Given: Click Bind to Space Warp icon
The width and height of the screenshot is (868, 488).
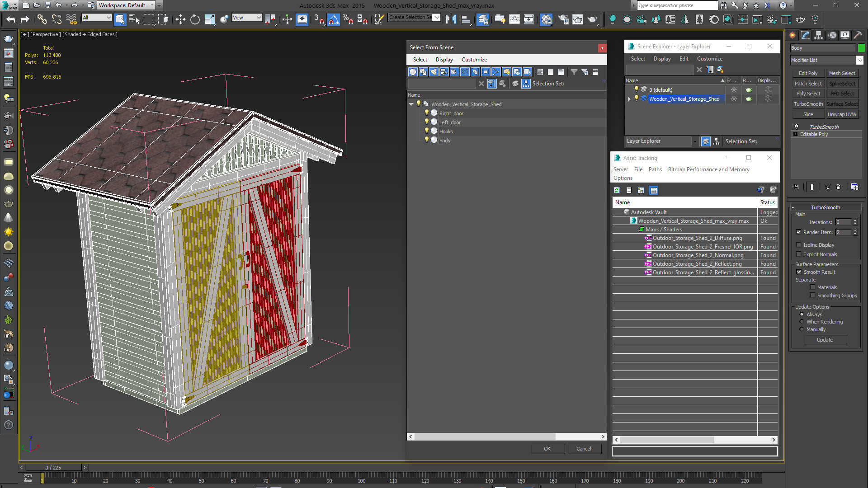Looking at the screenshot, I should click(x=71, y=19).
